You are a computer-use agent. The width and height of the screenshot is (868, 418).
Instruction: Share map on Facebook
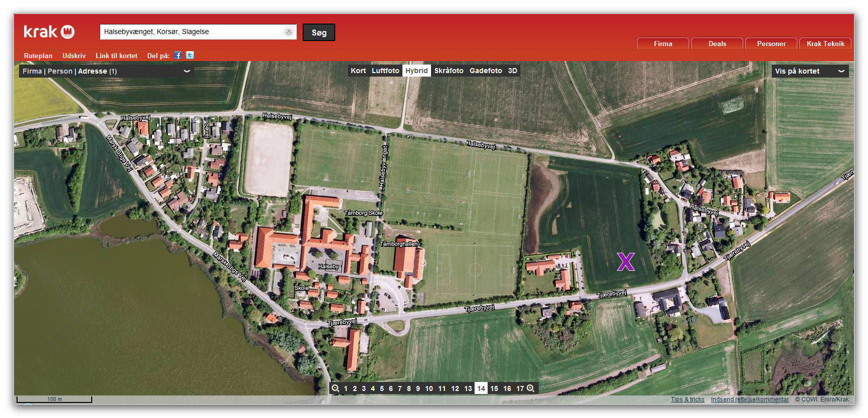(x=178, y=56)
